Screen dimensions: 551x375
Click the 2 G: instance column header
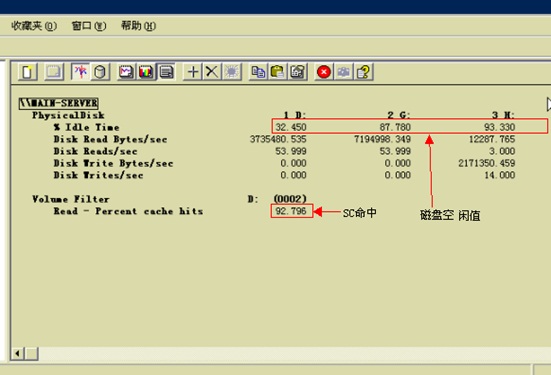click(x=399, y=115)
